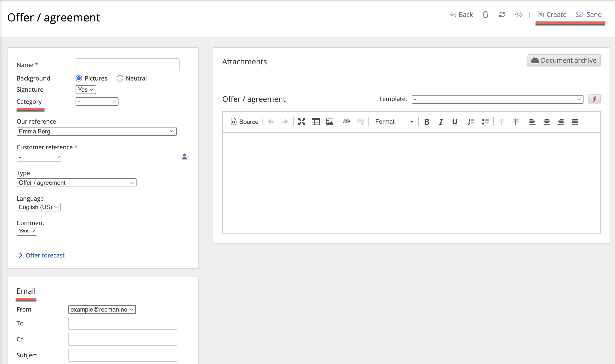The width and height of the screenshot is (615, 364).
Task: Click the refresh arrows icon
Action: click(x=502, y=15)
